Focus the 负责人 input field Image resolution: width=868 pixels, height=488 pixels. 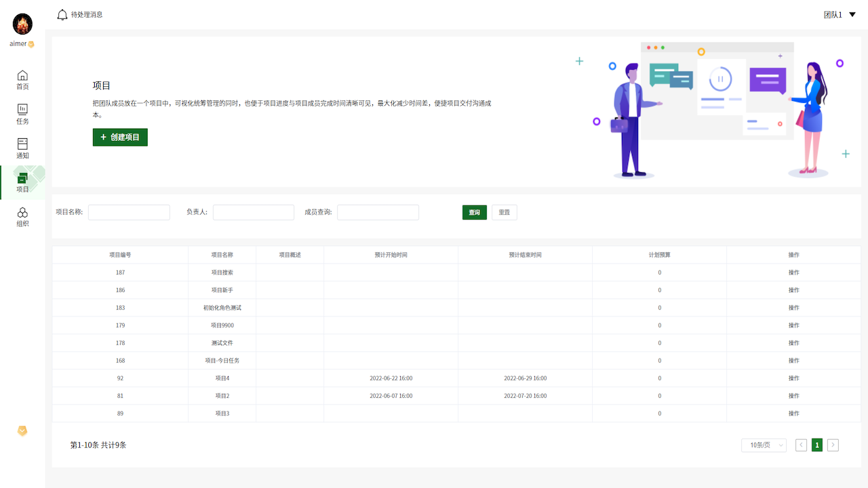[x=254, y=213]
